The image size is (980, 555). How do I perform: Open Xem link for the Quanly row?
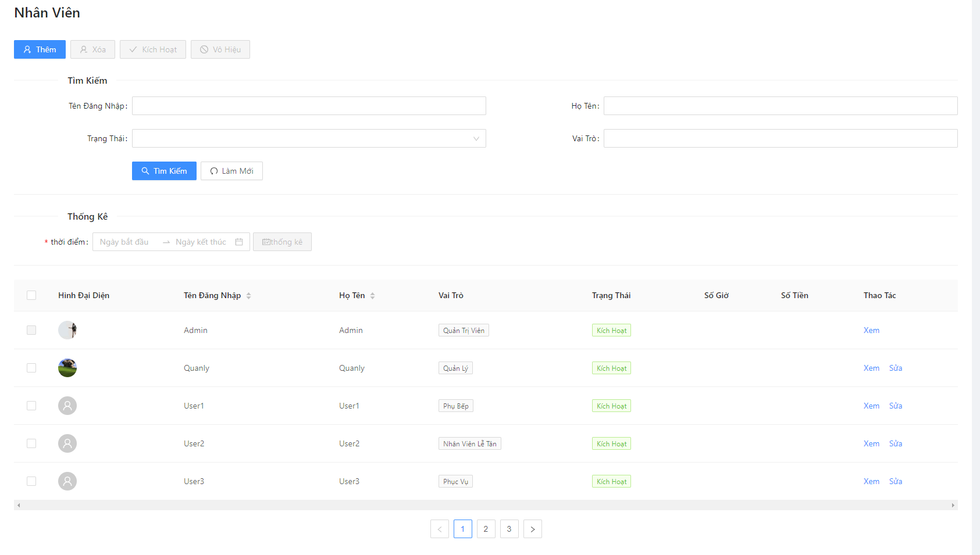(x=871, y=367)
